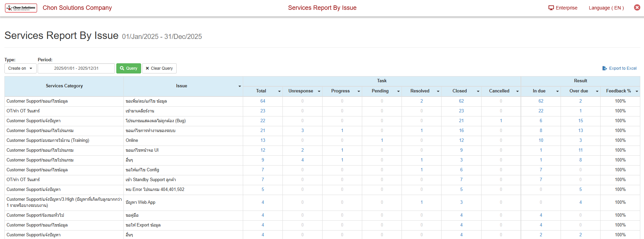The image size is (644, 239).
Task: Click the Period date range field
Action: (76, 68)
